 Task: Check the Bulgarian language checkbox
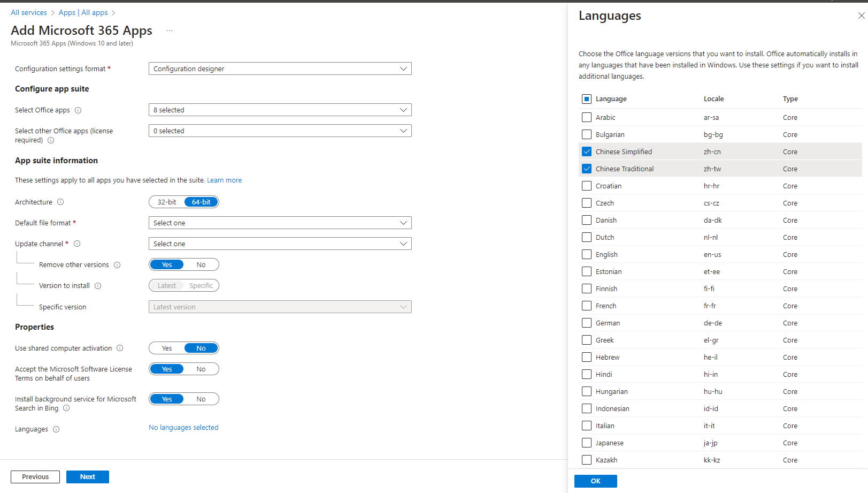[x=587, y=134]
